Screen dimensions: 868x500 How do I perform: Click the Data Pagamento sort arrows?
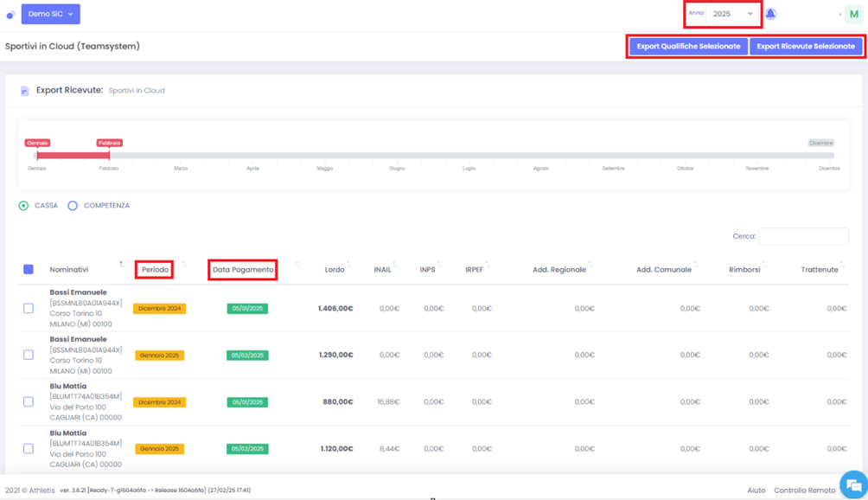click(x=297, y=265)
